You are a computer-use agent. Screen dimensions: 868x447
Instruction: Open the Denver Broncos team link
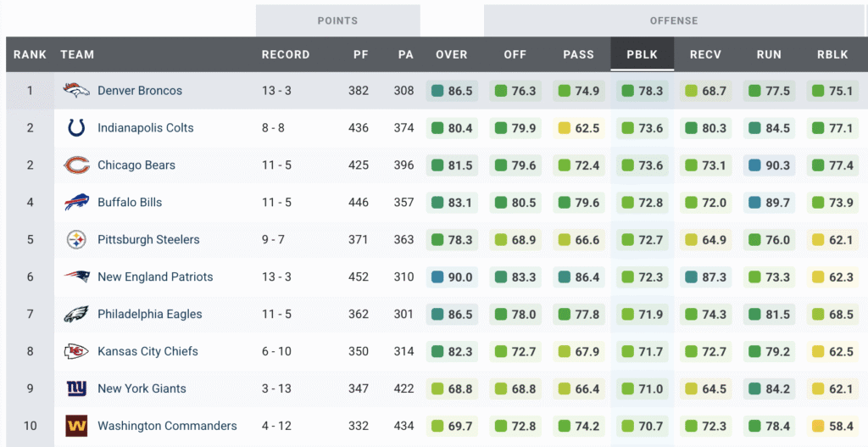pyautogui.click(x=140, y=91)
